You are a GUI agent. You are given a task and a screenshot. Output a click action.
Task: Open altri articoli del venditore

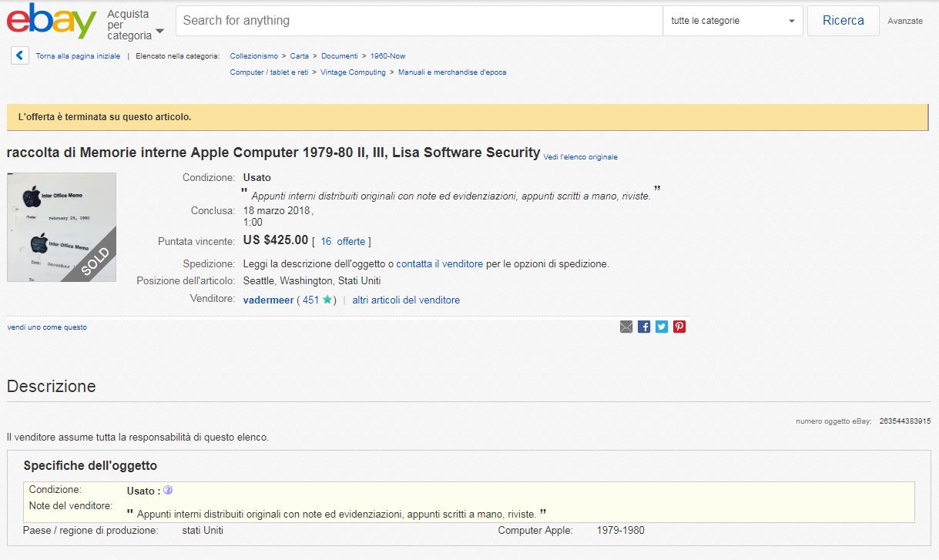tap(406, 300)
